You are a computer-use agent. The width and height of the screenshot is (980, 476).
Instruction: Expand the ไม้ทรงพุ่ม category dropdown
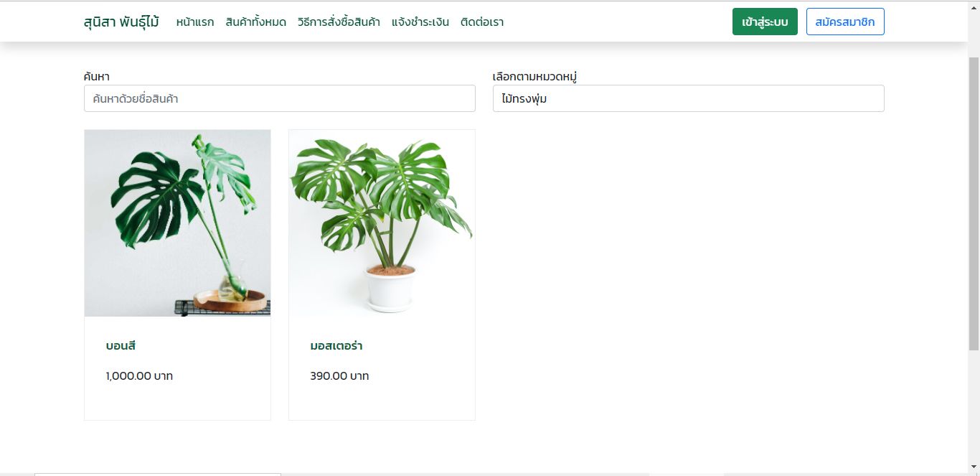point(689,98)
